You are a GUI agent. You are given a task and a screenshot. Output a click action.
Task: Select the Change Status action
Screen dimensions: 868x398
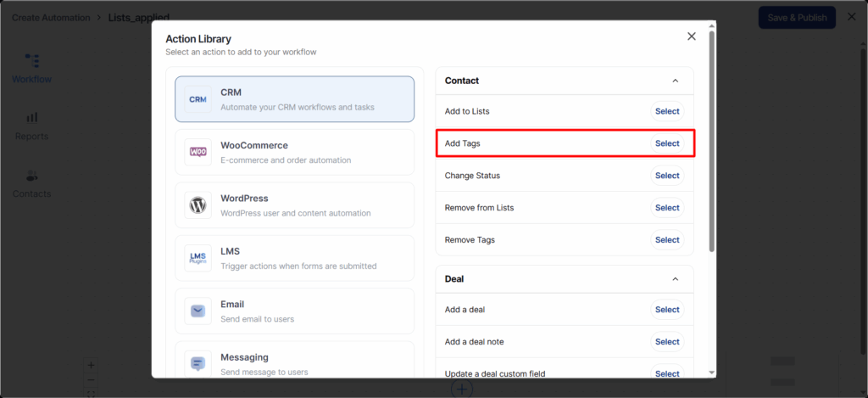(x=666, y=176)
